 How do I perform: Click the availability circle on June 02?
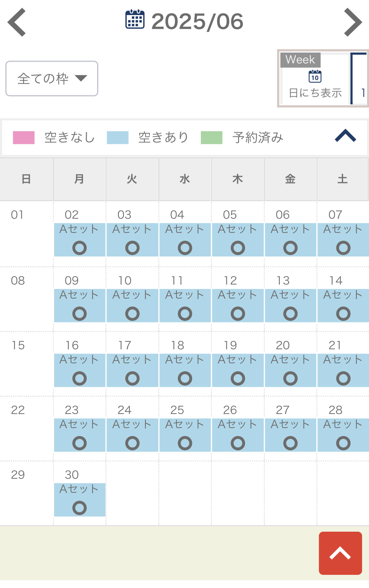(79, 248)
